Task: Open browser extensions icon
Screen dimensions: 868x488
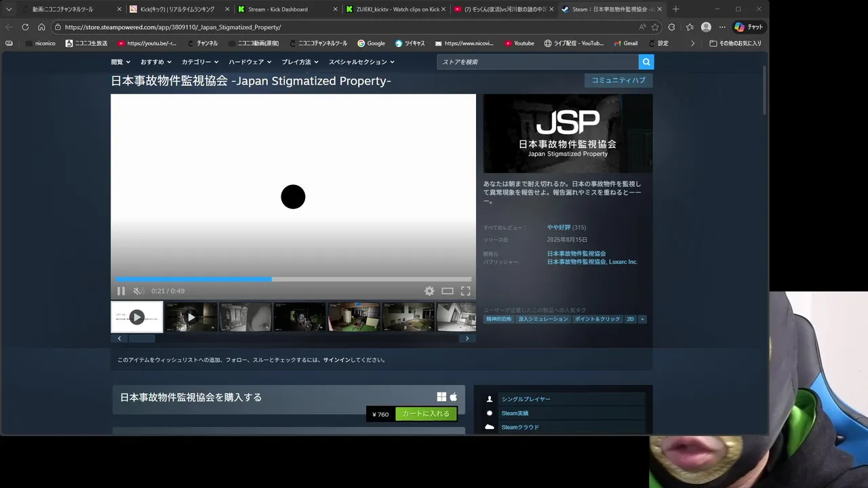Action: tap(671, 27)
